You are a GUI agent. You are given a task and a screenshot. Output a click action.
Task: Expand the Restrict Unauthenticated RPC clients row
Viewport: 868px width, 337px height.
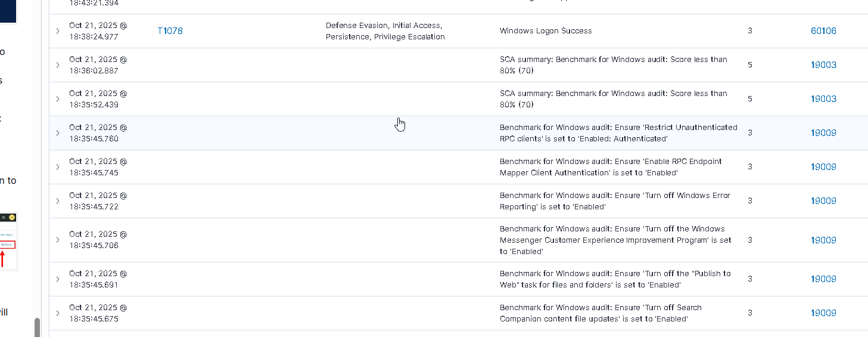click(x=58, y=133)
